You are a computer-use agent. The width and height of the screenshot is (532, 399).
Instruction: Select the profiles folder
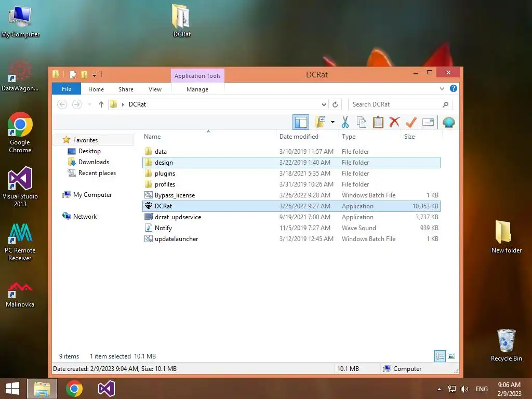[291, 184]
